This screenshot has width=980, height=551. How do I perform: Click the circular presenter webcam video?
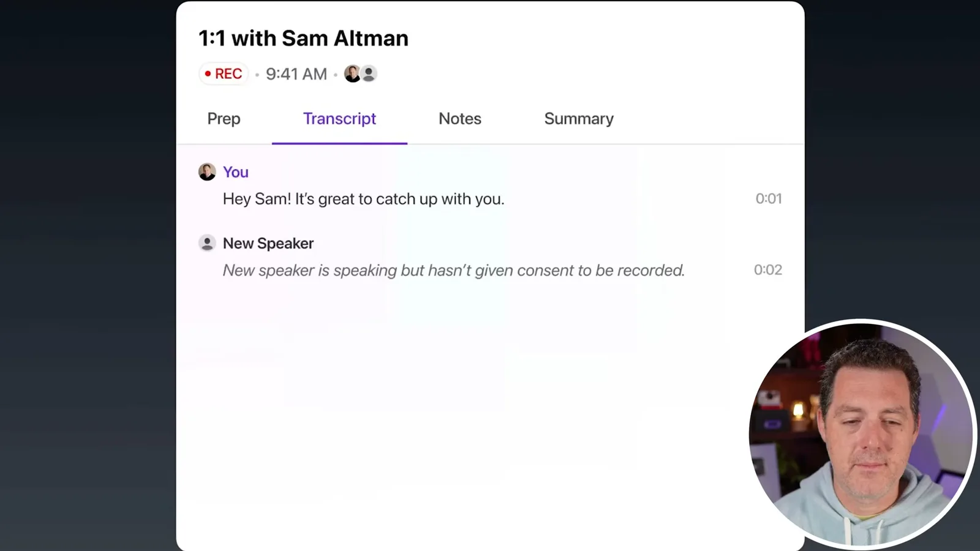click(x=862, y=433)
